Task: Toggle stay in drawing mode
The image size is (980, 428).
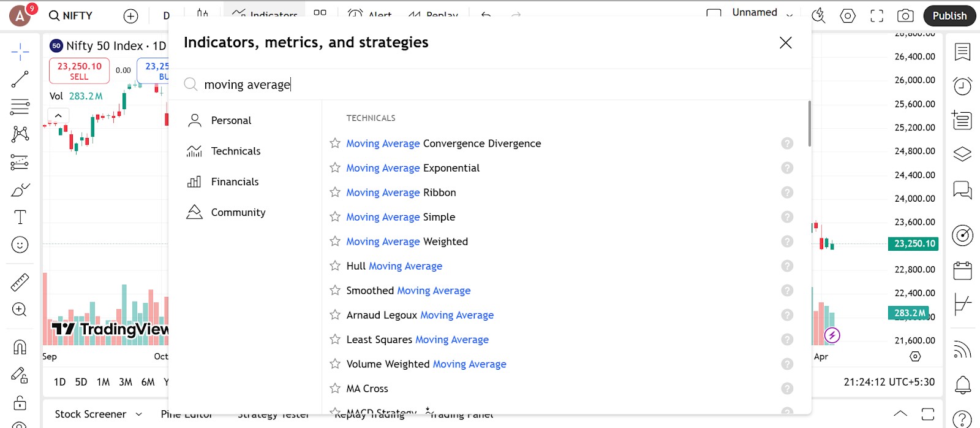Action: click(20, 375)
